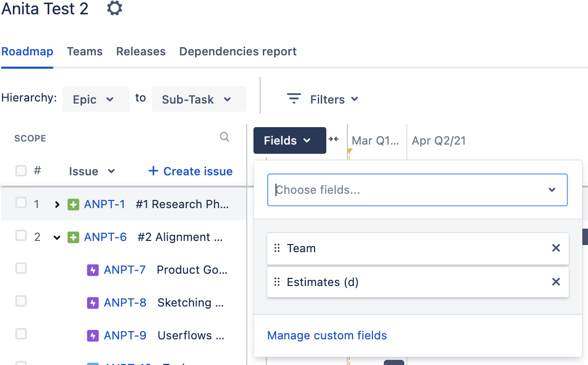Image resolution: width=588 pixels, height=365 pixels.
Task: Open the Dependencies report tab
Action: pyautogui.click(x=238, y=51)
